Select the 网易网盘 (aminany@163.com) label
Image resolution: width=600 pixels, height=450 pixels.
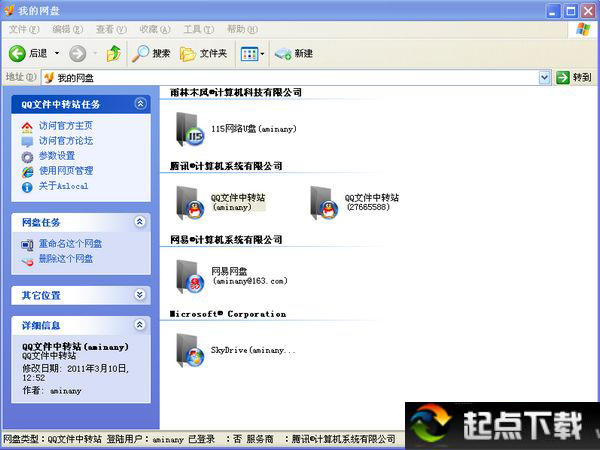[249, 276]
